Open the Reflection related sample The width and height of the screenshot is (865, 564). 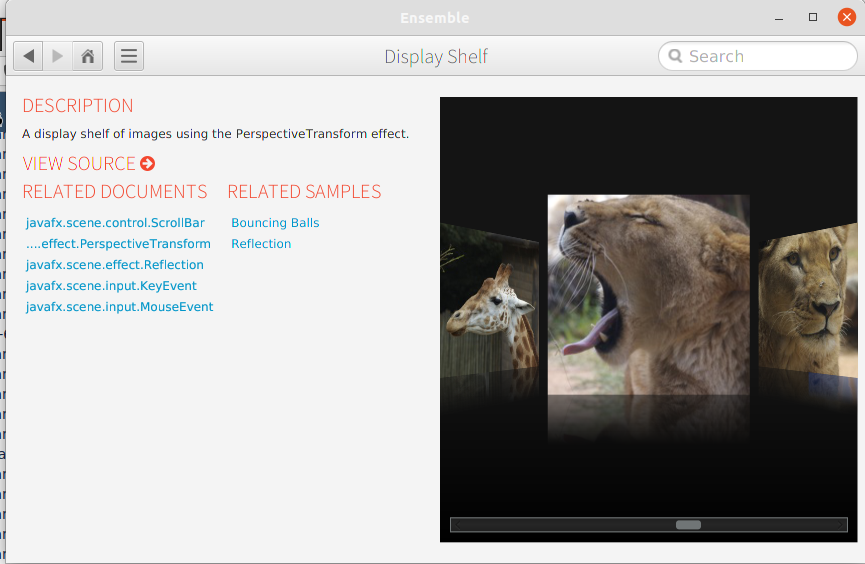(x=261, y=244)
